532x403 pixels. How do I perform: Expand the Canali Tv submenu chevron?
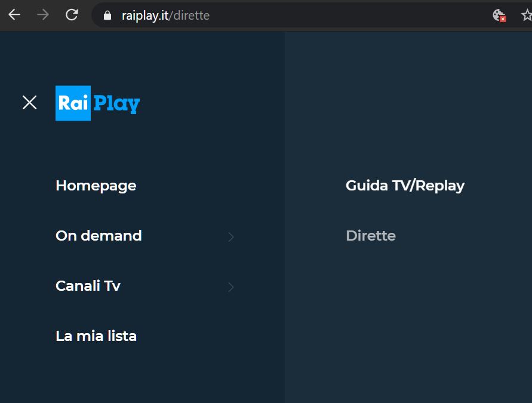point(231,287)
